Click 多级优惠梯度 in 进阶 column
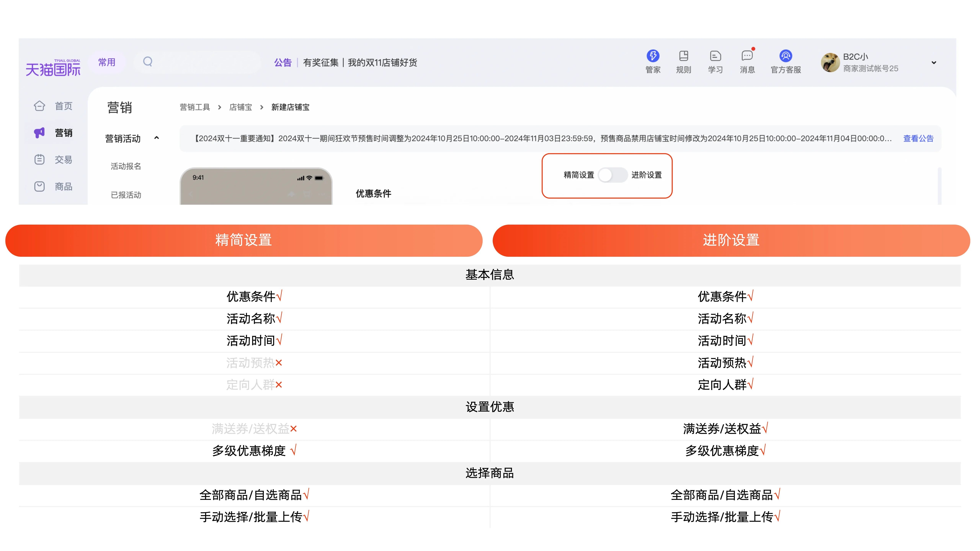 click(722, 451)
